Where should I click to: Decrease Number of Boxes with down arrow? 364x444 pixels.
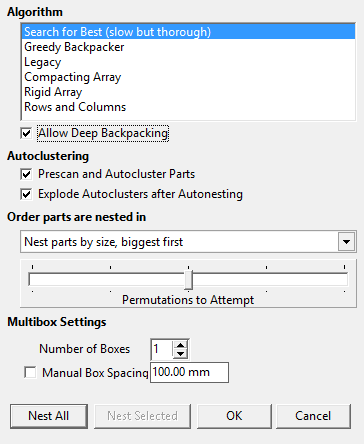[x=180, y=353]
